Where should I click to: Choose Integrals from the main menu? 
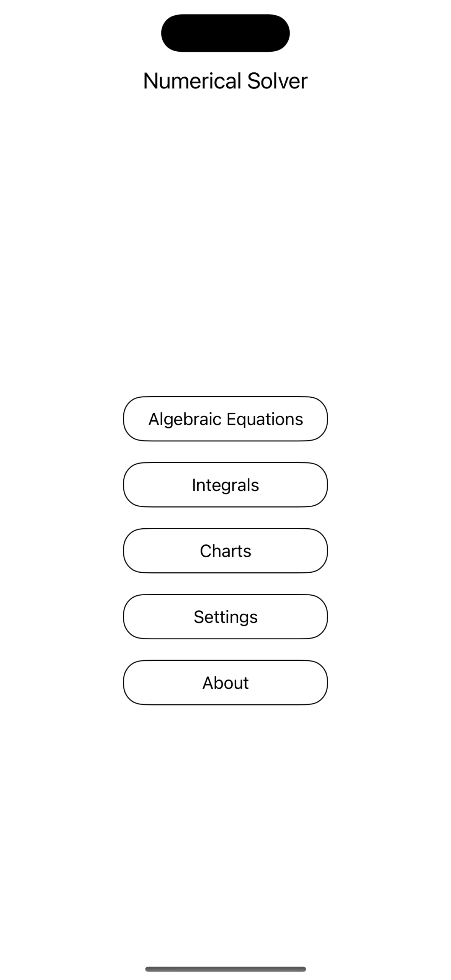[225, 485]
